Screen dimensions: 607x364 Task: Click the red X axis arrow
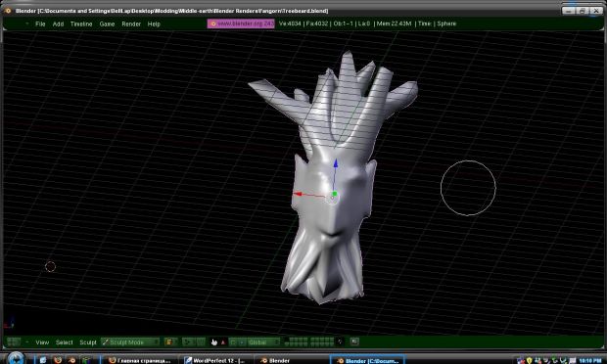click(x=298, y=194)
